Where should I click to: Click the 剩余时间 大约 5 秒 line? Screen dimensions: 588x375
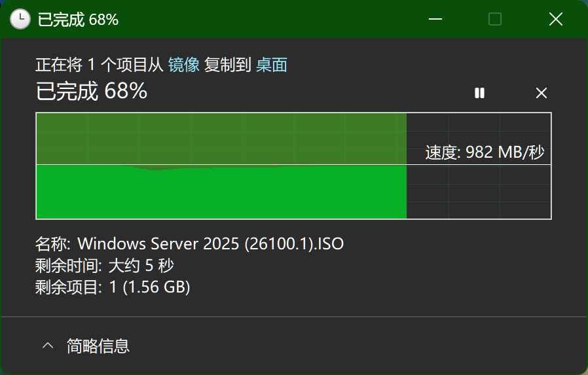105,266
